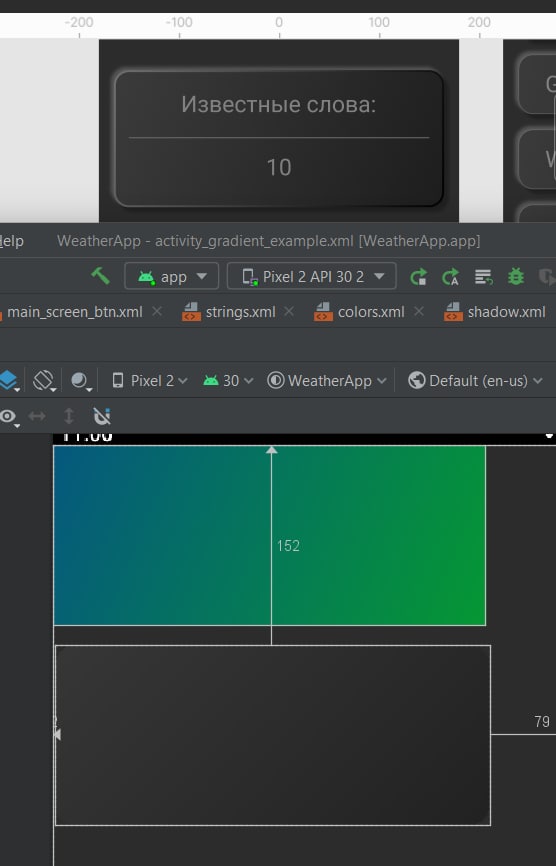Click the green bug Debug app icon
556x866 pixels.
click(516, 276)
